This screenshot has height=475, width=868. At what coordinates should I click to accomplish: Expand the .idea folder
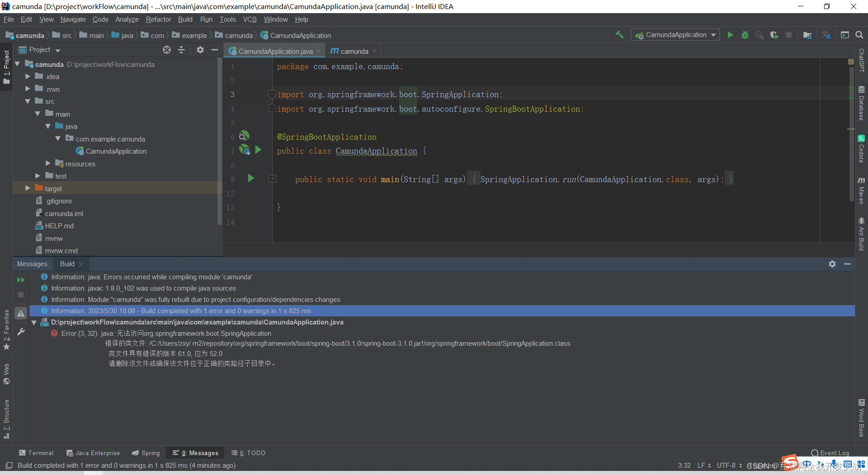28,76
